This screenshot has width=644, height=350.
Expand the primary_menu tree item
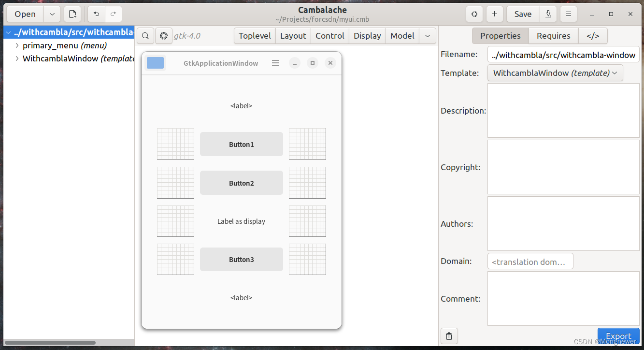tap(17, 45)
